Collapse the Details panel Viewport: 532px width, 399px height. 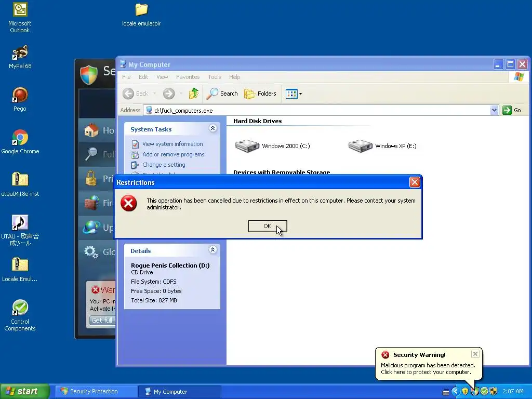click(212, 250)
